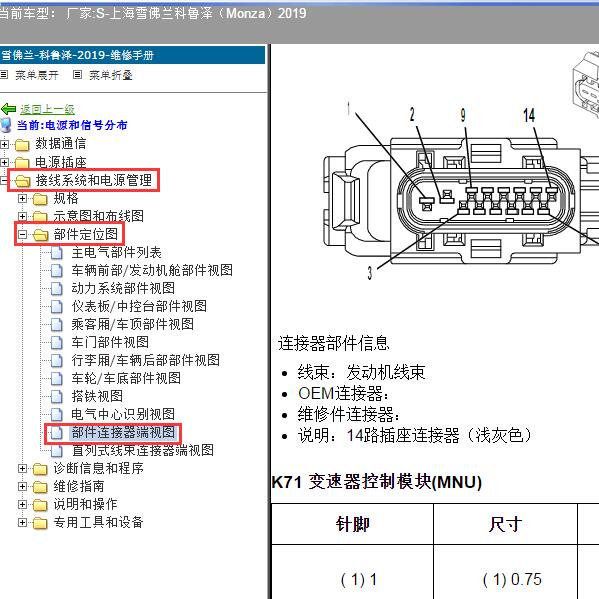Click the 维修指南 folder icon
This screenshot has height=599, width=599.
(40, 487)
